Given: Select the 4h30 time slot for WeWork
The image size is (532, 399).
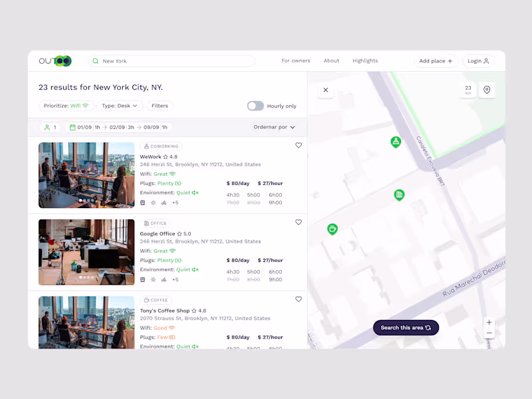Looking at the screenshot, I should (x=233, y=195).
